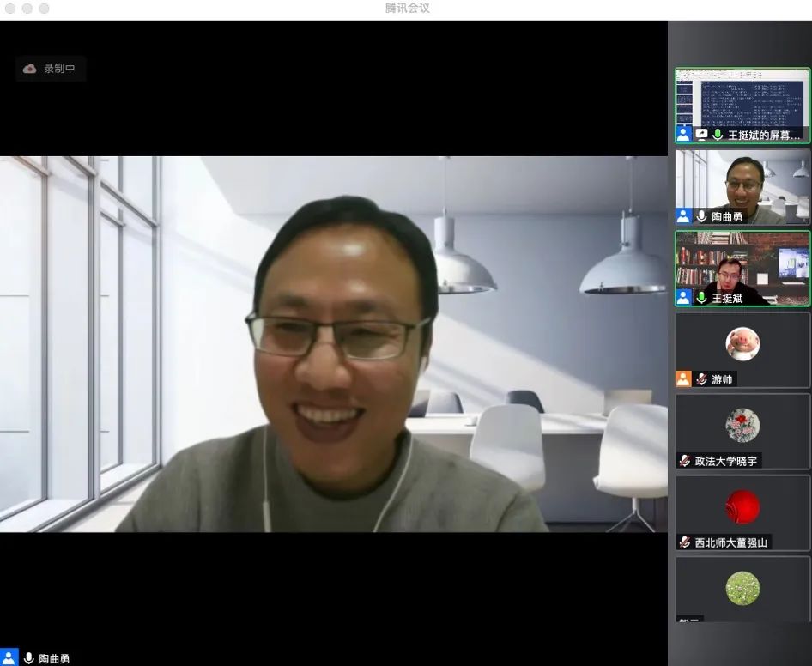
Task: Click the blue person icon on 陶曲勇's sidebar tile
Action: 683,216
